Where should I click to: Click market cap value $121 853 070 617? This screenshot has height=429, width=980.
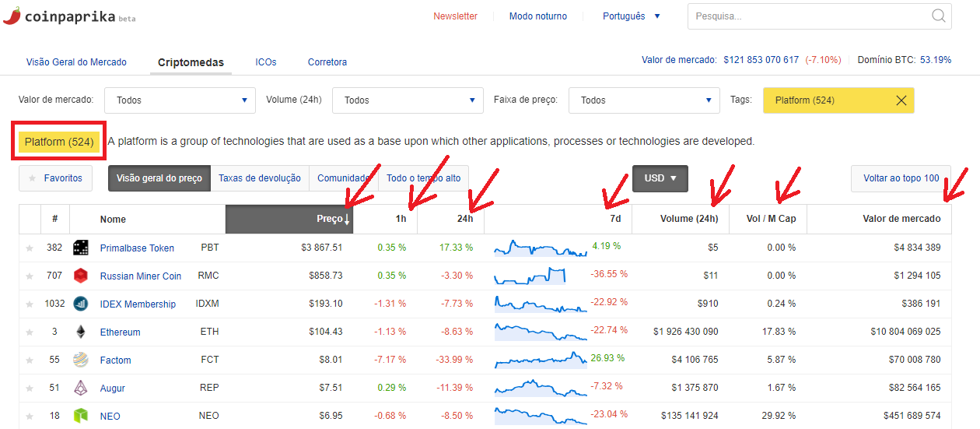pos(761,60)
